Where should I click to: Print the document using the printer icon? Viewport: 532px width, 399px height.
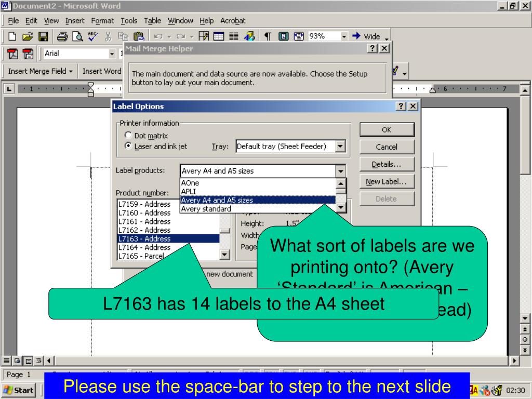point(62,36)
